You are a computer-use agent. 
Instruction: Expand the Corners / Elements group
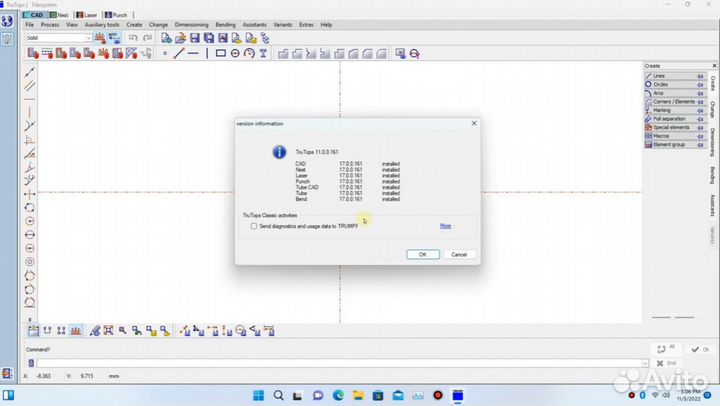coord(675,102)
